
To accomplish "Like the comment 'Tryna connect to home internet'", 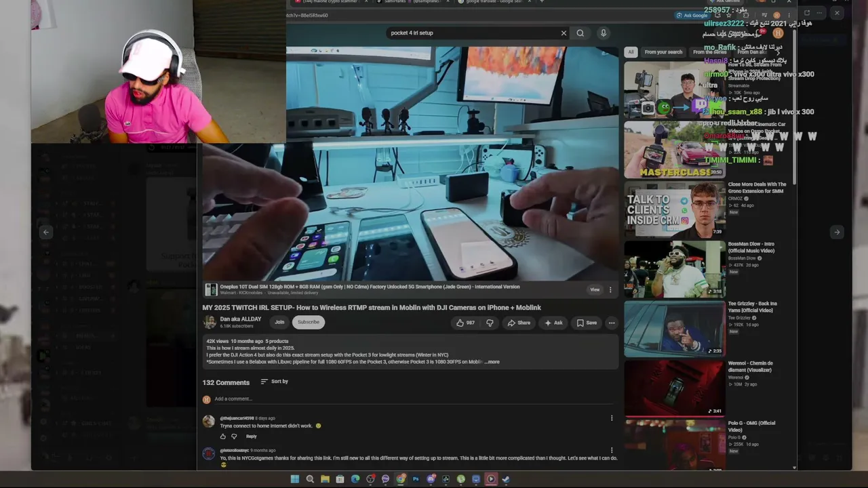I will tap(223, 436).
